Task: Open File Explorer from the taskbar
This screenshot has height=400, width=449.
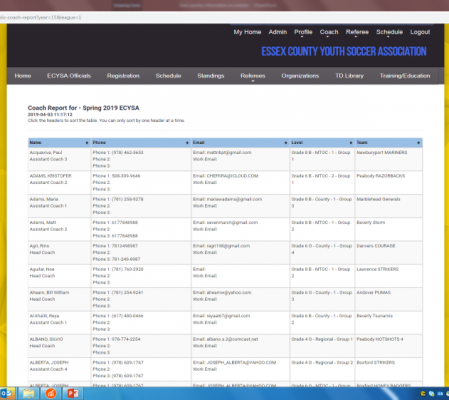Action: pyautogui.click(x=28, y=394)
